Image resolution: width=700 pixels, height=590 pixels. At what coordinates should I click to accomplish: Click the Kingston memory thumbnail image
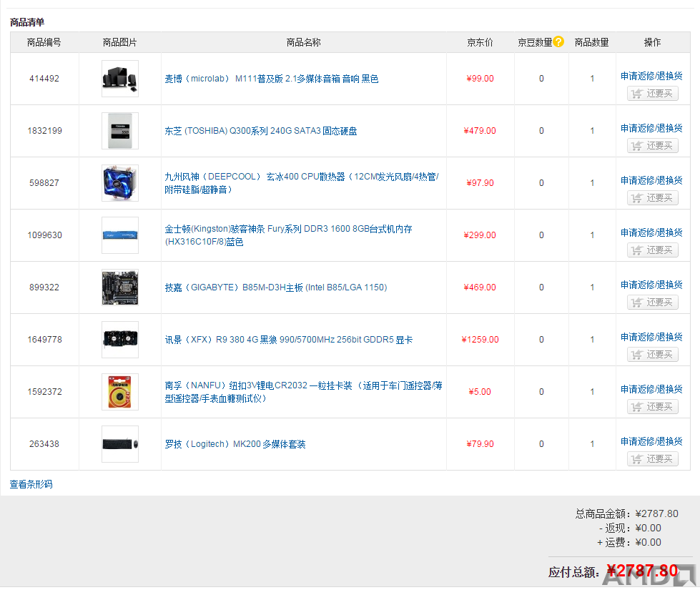point(120,235)
